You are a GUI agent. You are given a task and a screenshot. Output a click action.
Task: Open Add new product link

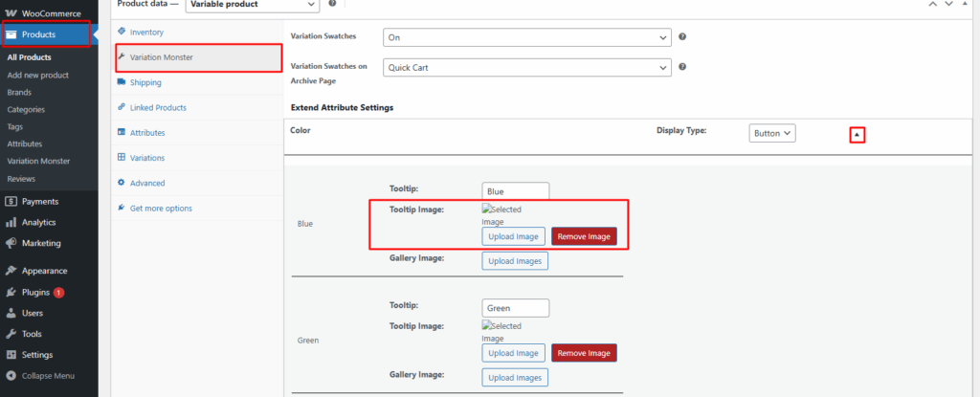pos(38,75)
